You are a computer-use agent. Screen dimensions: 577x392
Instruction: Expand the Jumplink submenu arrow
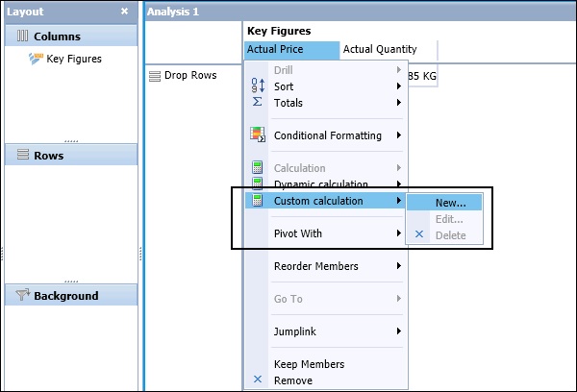[398, 331]
